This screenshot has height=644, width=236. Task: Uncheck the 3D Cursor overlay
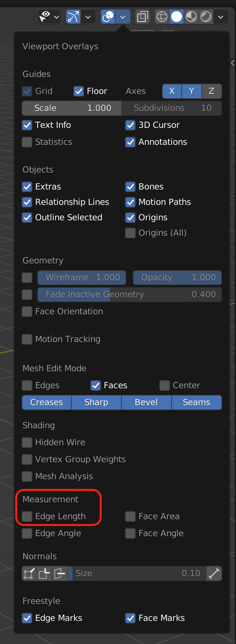(130, 125)
